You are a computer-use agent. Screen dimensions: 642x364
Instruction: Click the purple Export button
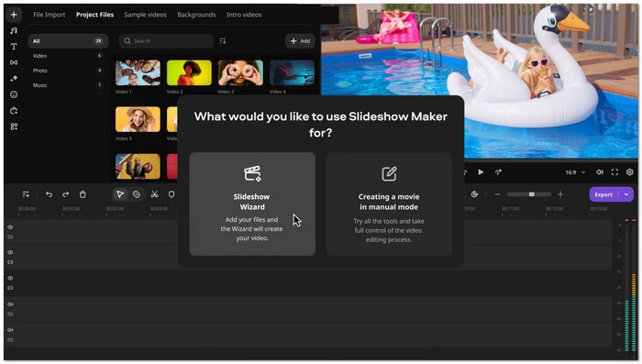tap(604, 194)
